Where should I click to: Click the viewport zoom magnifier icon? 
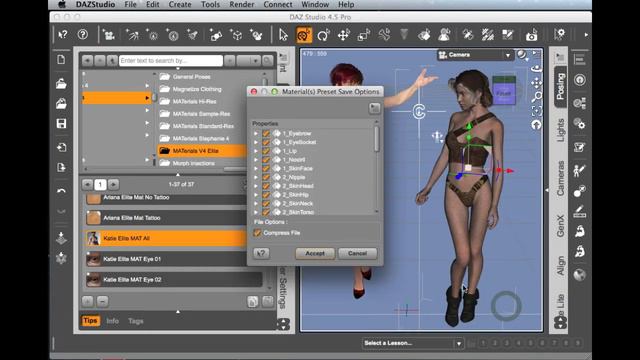click(536, 97)
